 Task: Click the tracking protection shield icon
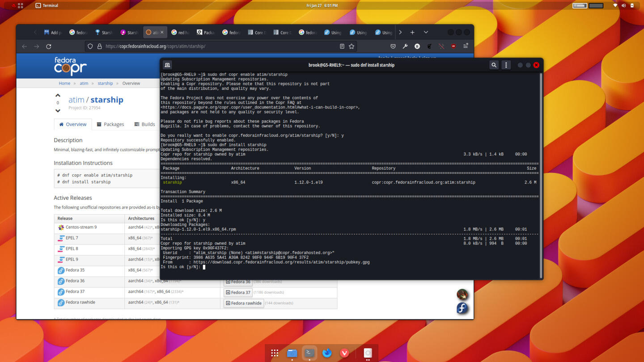tap(90, 46)
